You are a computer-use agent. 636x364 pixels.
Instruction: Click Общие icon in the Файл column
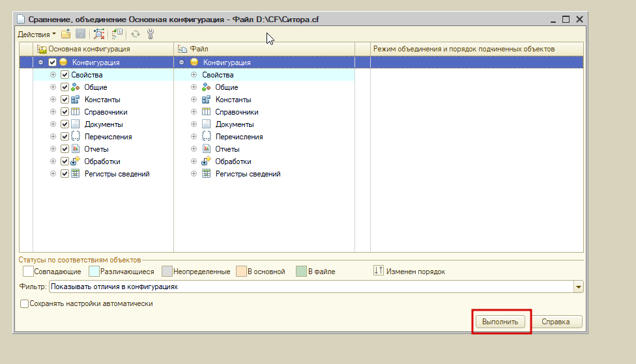[206, 87]
